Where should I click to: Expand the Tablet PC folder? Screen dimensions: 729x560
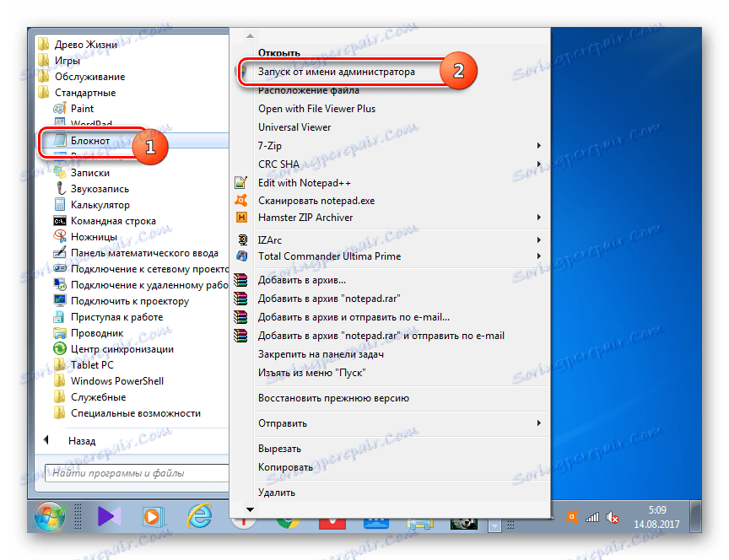pos(84,365)
